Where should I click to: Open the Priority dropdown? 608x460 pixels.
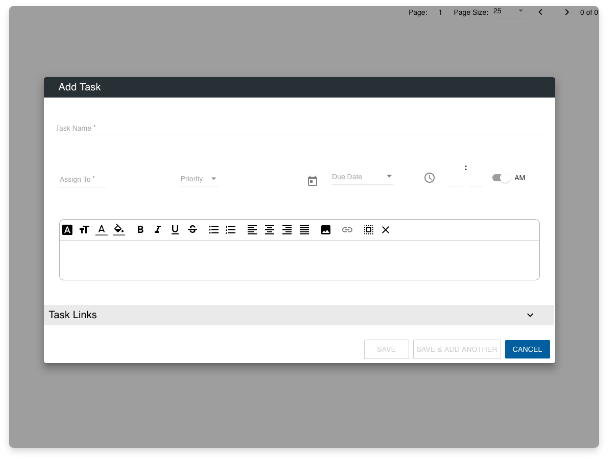pyautogui.click(x=199, y=179)
